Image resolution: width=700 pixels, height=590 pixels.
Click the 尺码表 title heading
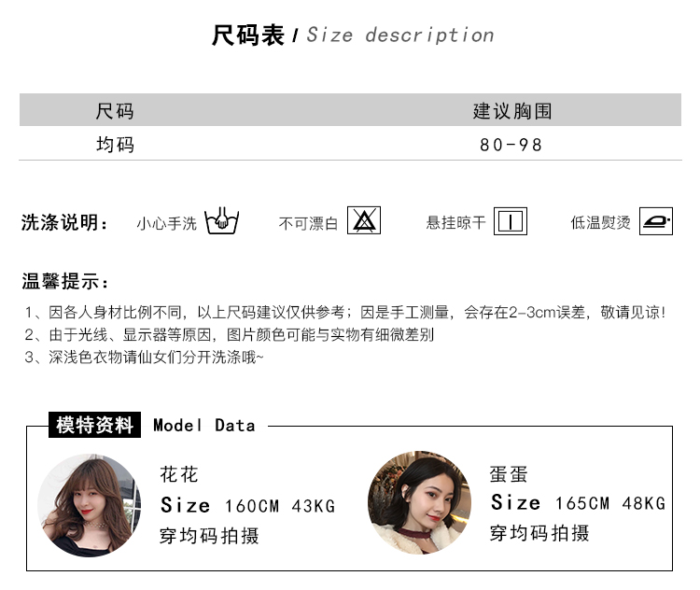click(x=247, y=35)
